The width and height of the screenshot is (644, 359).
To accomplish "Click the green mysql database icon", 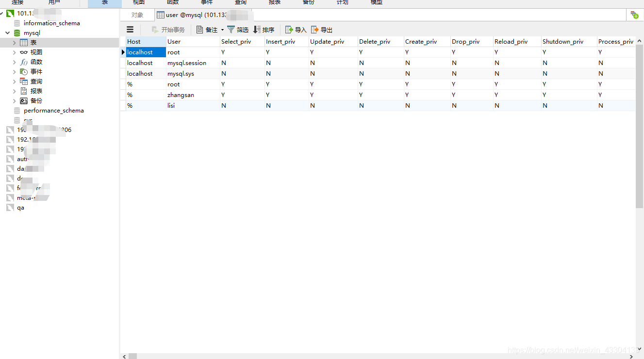I will tap(17, 33).
